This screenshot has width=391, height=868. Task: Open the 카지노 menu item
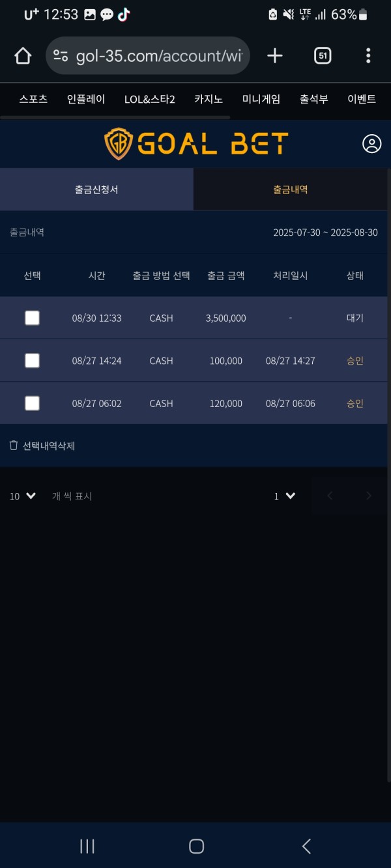[208, 99]
